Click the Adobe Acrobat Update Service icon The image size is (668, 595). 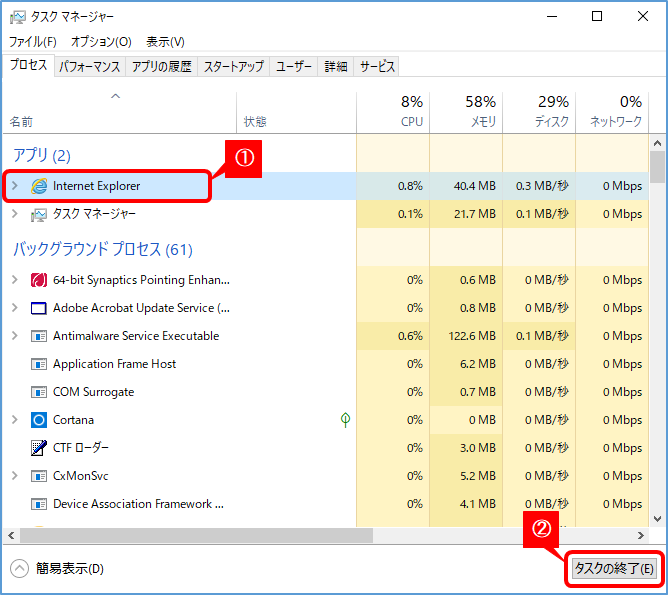(39, 308)
